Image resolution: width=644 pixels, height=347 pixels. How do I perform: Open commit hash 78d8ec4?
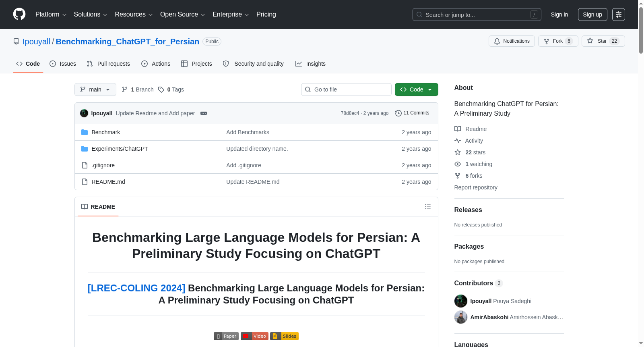350,113
